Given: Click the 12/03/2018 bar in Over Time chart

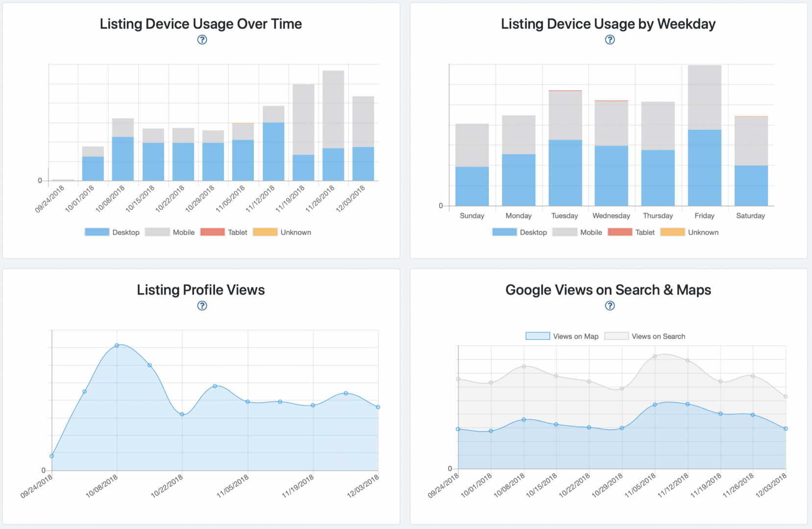Looking at the screenshot, I should click(x=363, y=139).
